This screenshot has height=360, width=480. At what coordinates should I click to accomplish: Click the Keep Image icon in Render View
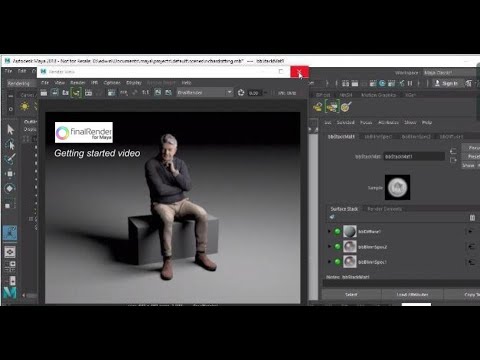158,93
